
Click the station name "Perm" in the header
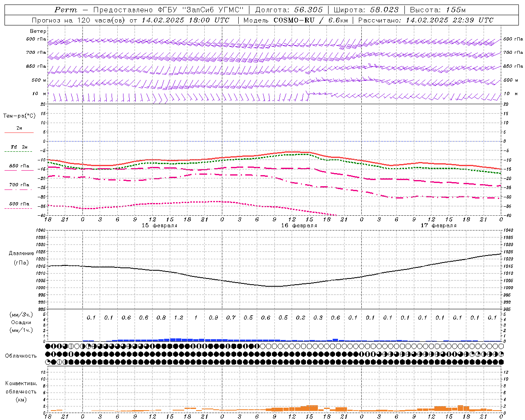[66, 10]
